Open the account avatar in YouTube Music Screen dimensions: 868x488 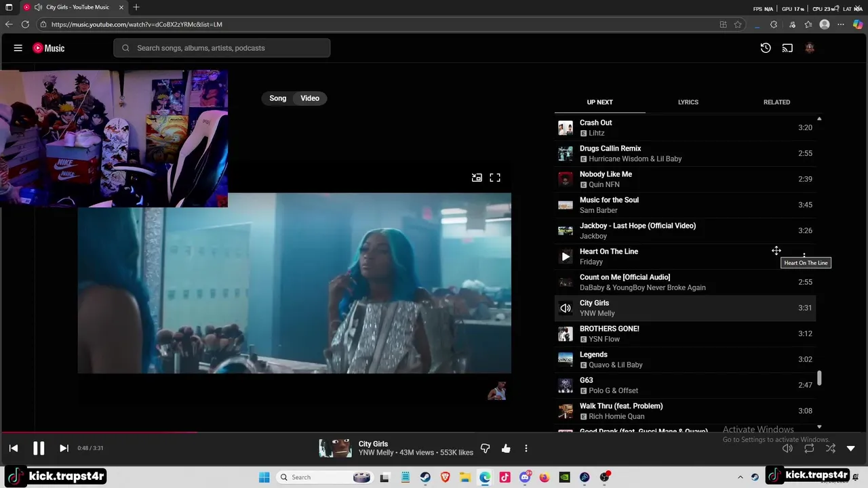coord(809,48)
